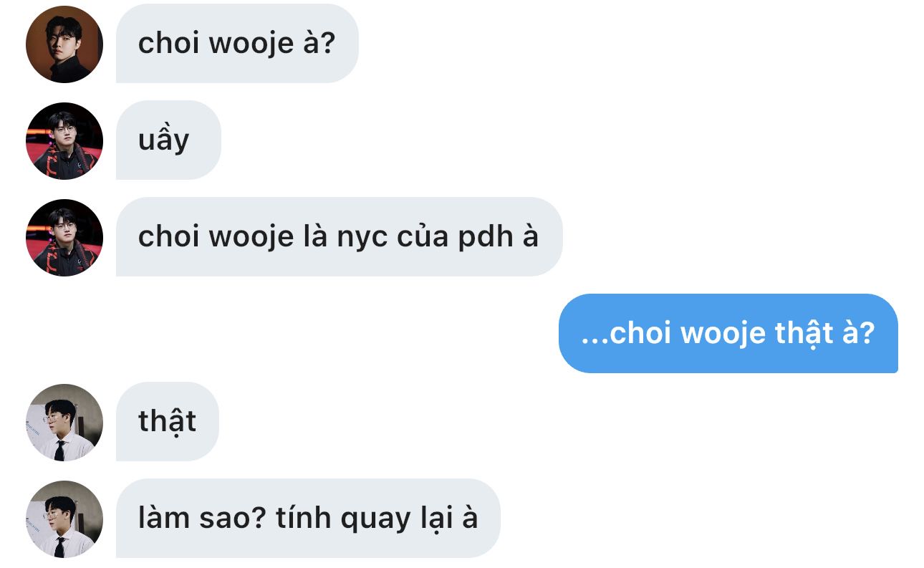Select the "làm sao? tính quay lại à" bubble

coord(308,519)
